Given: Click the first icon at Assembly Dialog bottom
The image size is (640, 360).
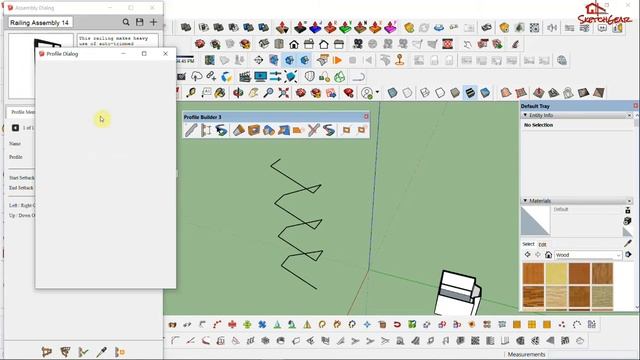Looking at the screenshot, I should pos(47,351).
